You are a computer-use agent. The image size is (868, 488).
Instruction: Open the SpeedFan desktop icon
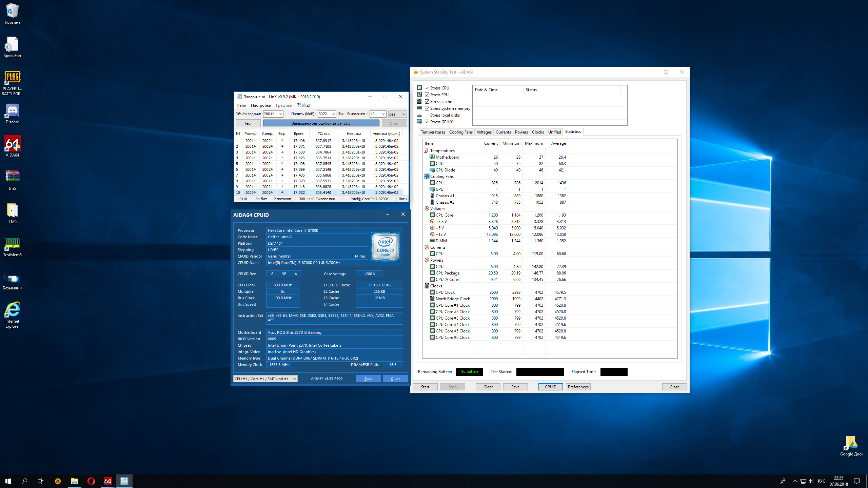12,45
